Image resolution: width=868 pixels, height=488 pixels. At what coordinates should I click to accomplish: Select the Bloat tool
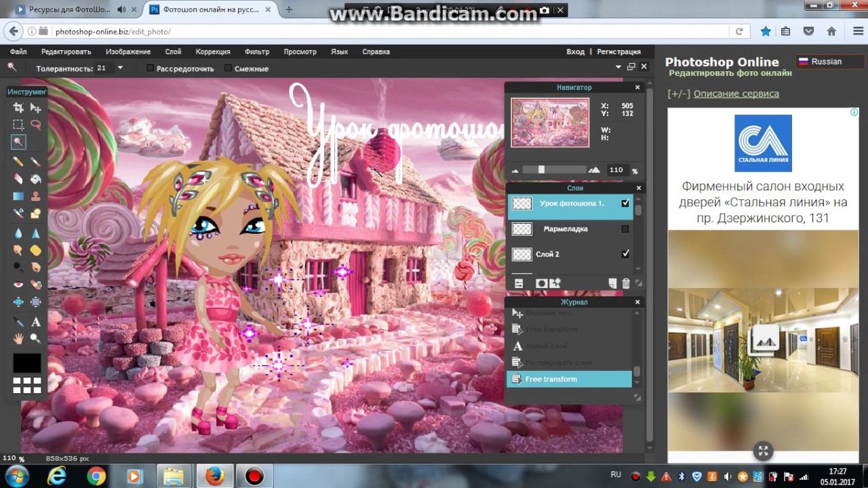18,302
